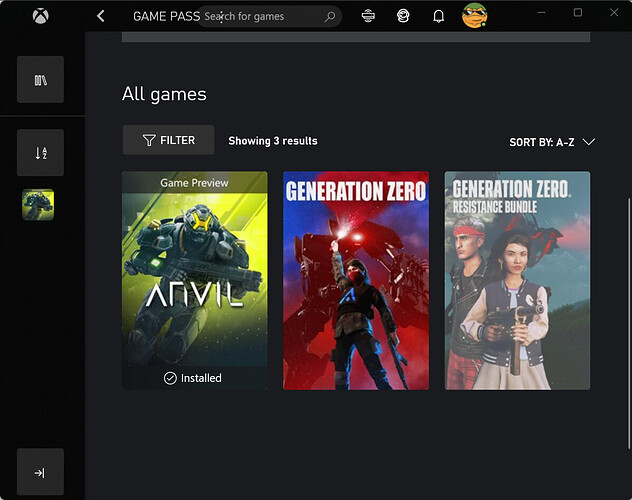Open the profile avatar menu
The height and width of the screenshot is (500, 632).
coord(474,16)
